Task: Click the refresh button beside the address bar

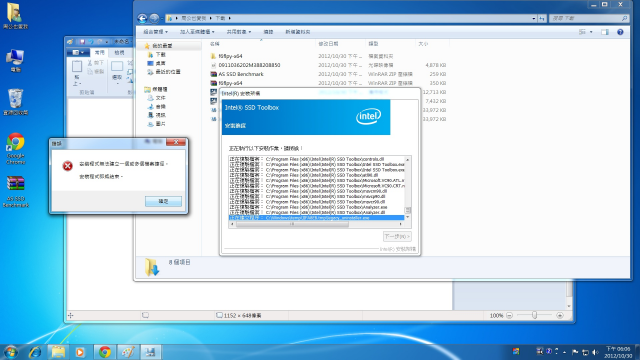Action: (x=542, y=18)
